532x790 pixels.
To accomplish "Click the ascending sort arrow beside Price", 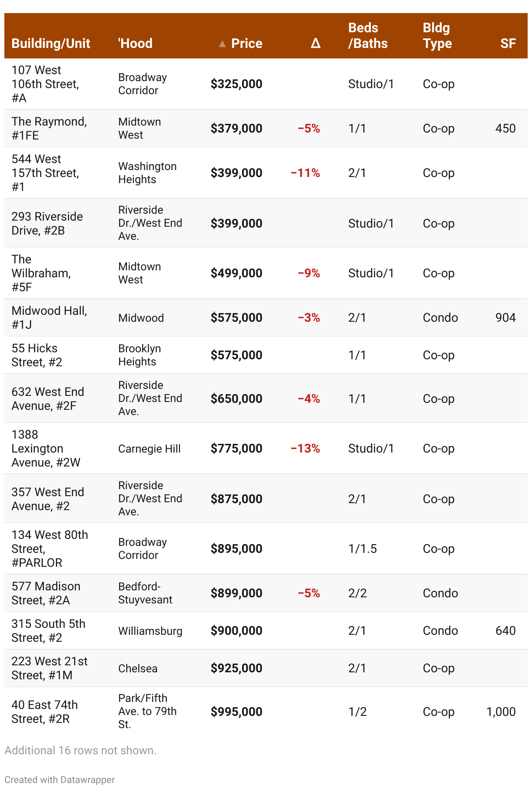I will (222, 44).
